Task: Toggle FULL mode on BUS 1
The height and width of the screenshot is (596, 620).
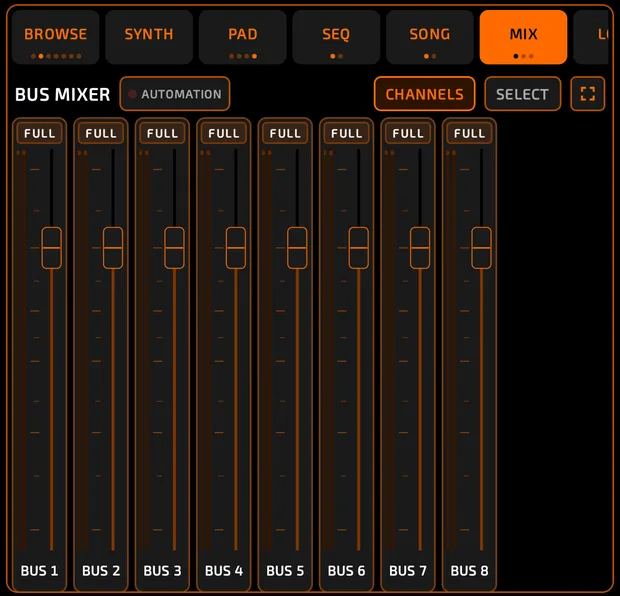Action: 40,133
